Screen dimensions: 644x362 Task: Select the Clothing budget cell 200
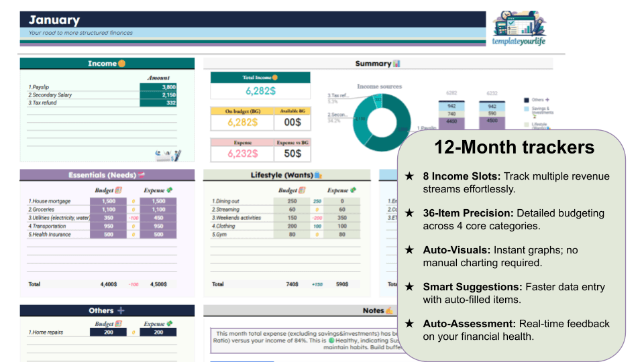pyautogui.click(x=292, y=226)
